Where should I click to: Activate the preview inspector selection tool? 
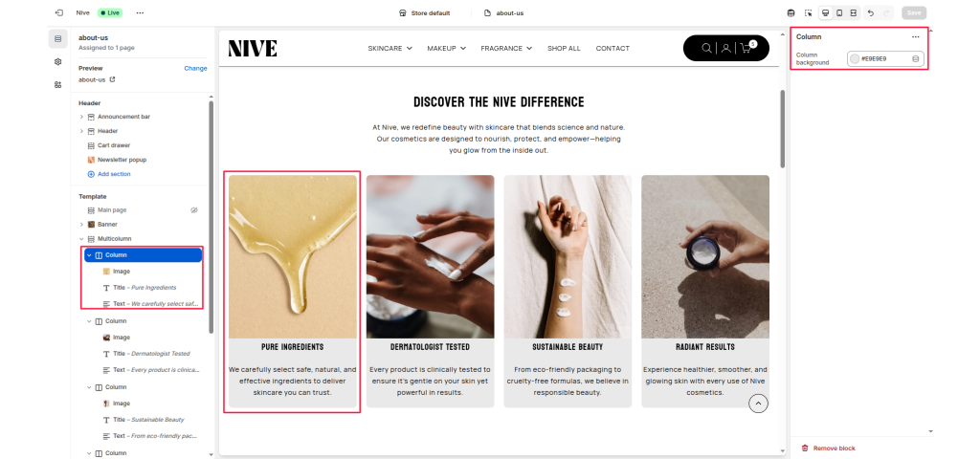(808, 12)
